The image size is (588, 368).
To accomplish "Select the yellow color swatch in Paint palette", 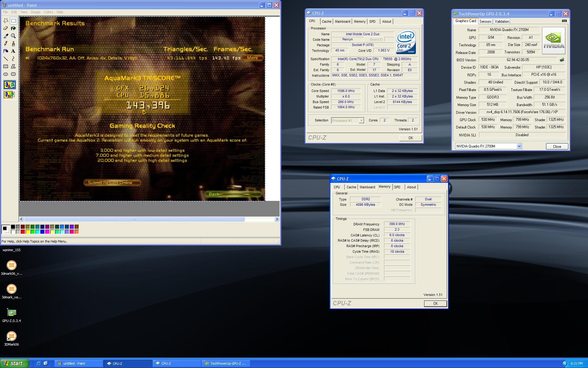I will (x=28, y=232).
